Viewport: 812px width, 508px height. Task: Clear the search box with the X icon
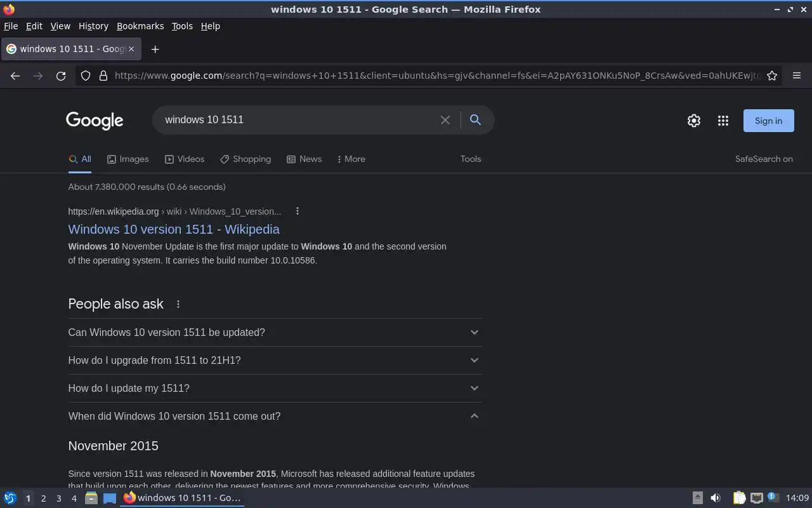[445, 119]
